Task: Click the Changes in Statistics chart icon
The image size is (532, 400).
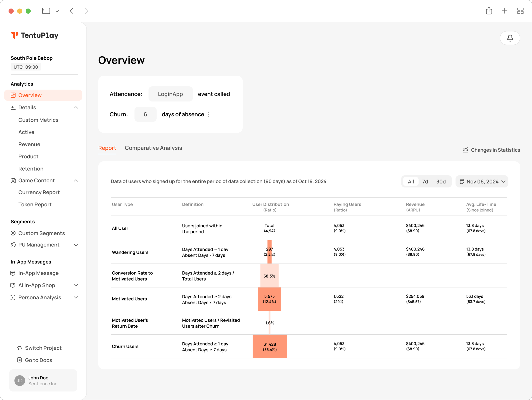Action: coord(465,150)
